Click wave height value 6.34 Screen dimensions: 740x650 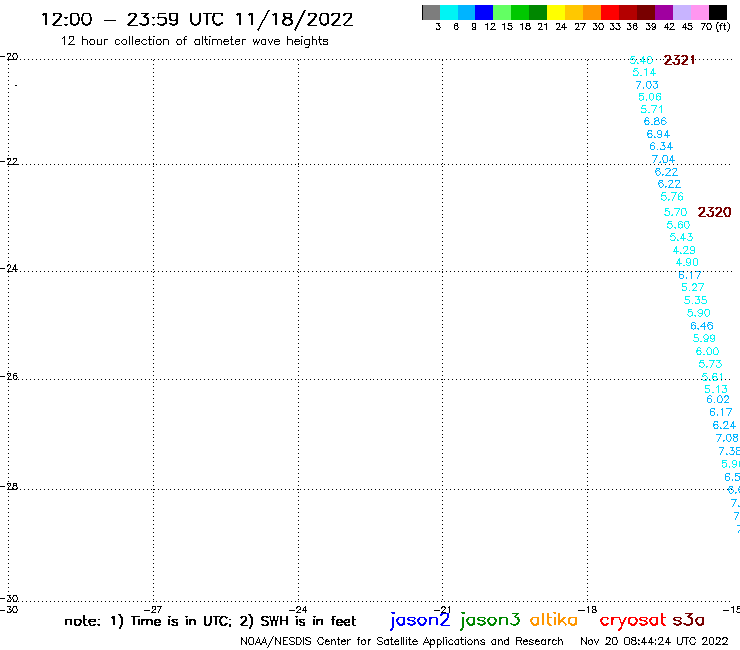pos(661,146)
